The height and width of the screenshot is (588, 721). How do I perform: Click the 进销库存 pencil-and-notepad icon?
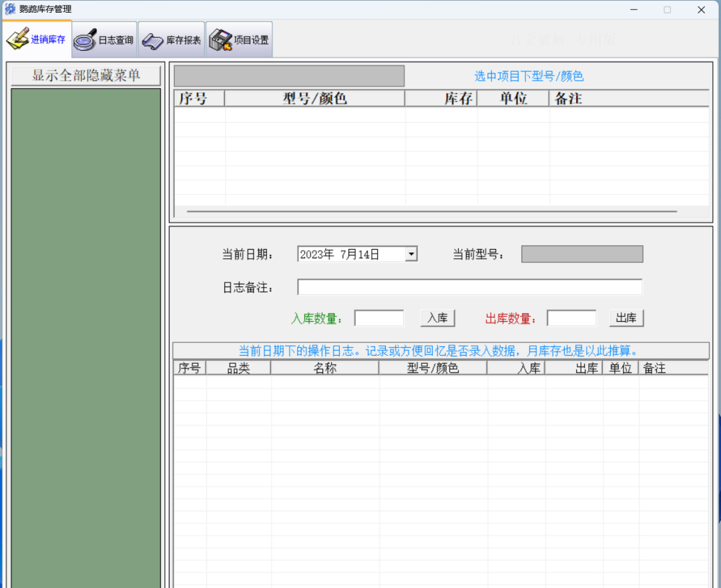17,39
